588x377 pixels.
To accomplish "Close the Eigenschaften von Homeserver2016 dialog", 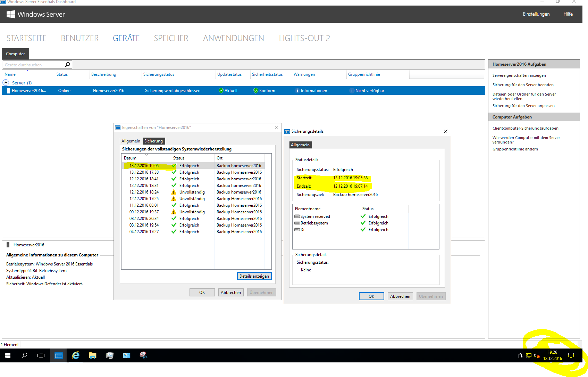I will pos(276,128).
